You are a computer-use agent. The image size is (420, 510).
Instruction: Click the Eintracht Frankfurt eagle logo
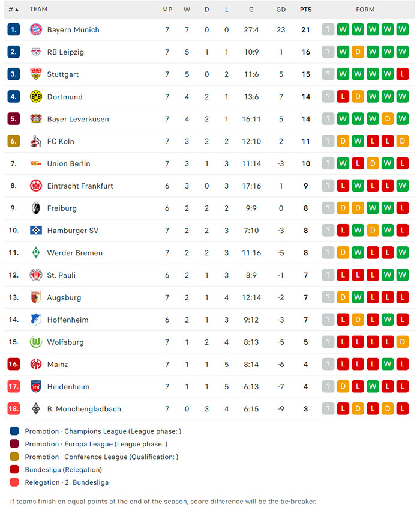point(35,186)
